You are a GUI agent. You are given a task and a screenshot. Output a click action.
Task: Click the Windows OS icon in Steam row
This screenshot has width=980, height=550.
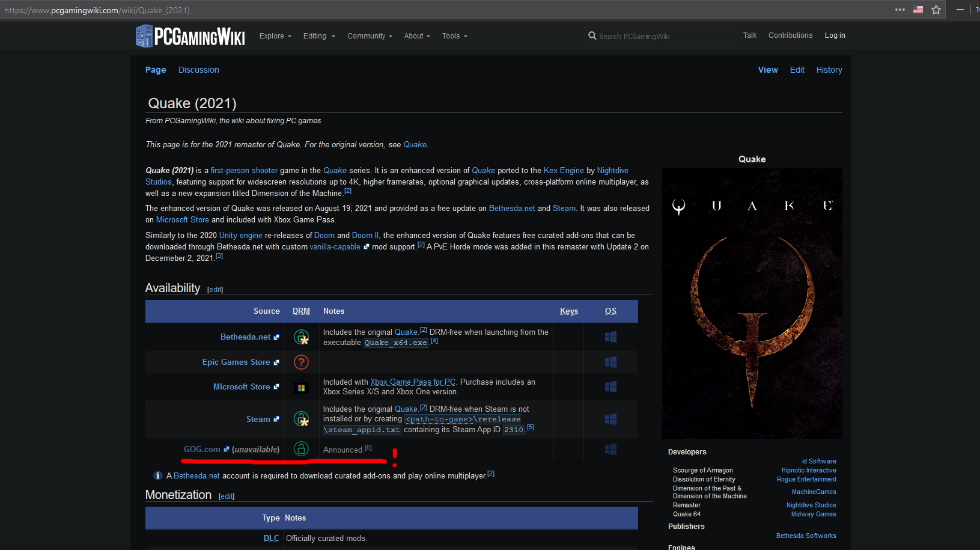[x=610, y=419]
